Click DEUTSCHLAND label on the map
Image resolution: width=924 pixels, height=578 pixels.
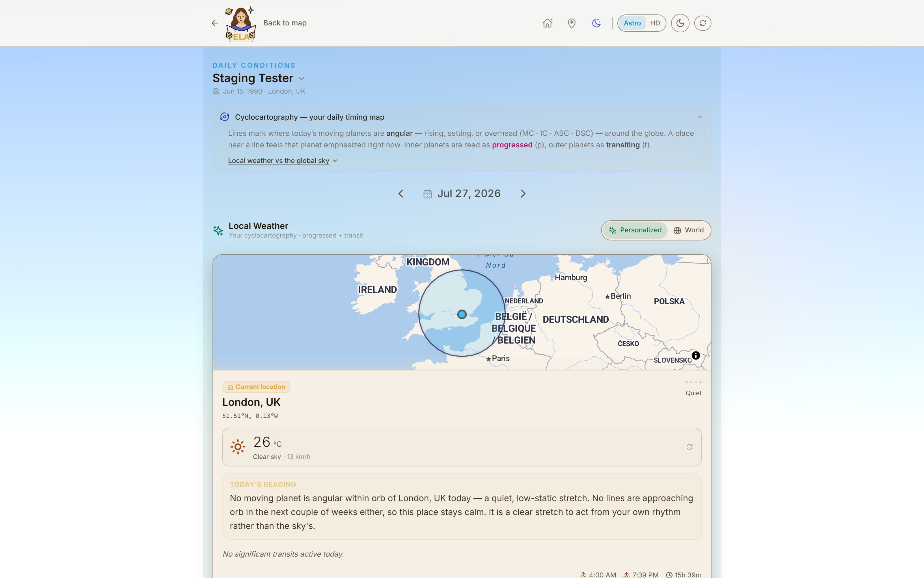(x=575, y=320)
